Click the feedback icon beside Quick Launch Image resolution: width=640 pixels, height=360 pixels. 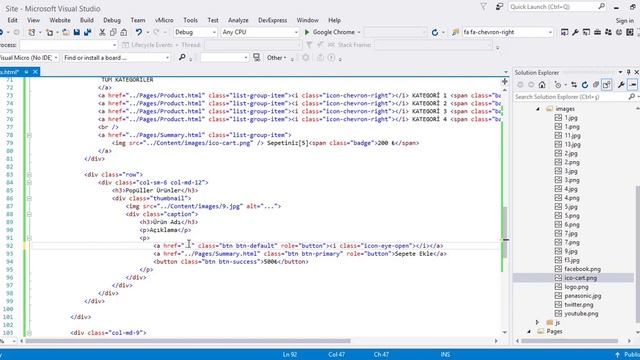point(499,7)
